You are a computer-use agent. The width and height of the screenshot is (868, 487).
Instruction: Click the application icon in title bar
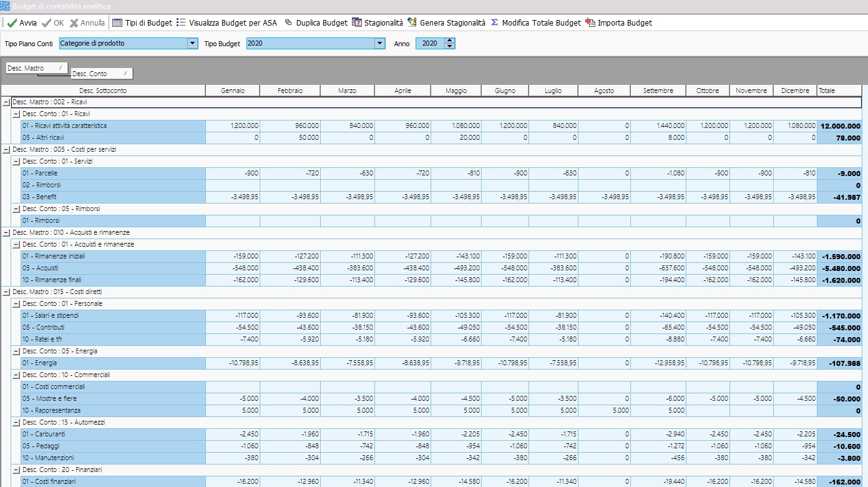click(x=5, y=6)
